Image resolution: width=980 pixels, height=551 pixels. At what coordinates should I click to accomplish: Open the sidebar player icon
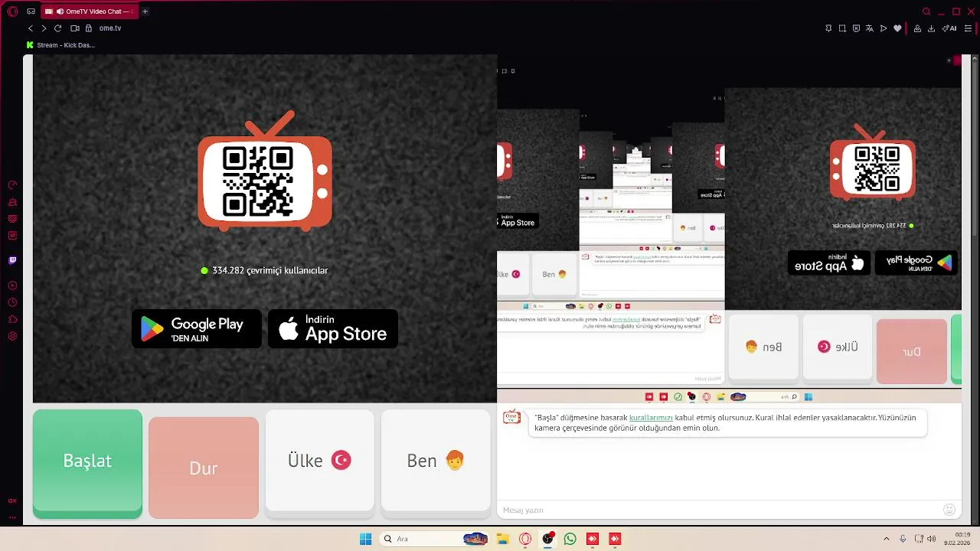pyautogui.click(x=12, y=285)
